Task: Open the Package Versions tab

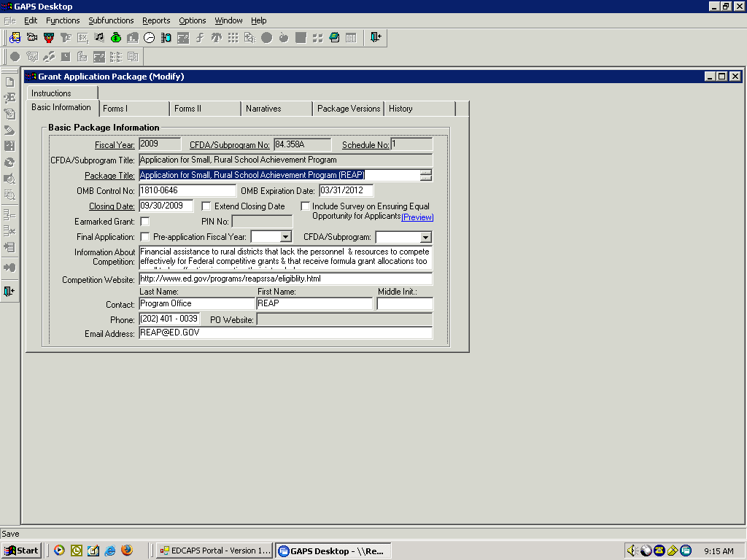Action: click(349, 109)
